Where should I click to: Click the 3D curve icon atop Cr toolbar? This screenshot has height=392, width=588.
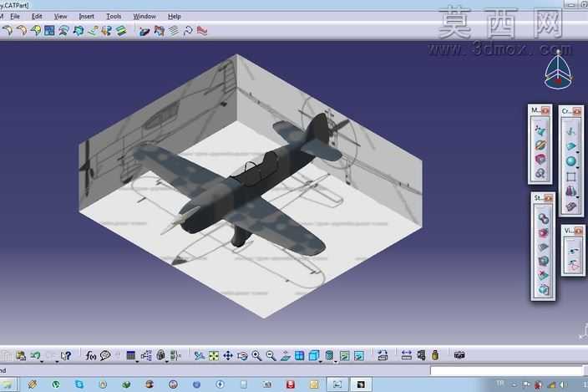570,131
